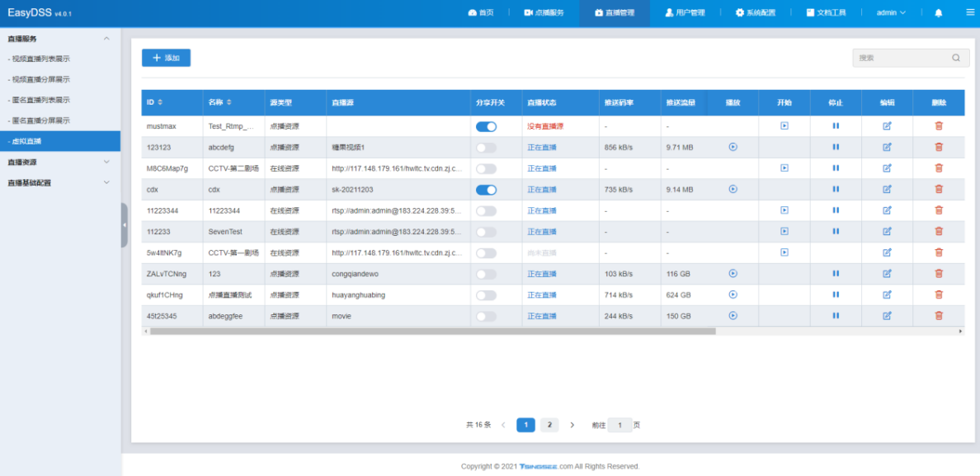Screen dimensions: 980x476
Task: Enable share switch for qkuf1CHng
Action: [486, 295]
